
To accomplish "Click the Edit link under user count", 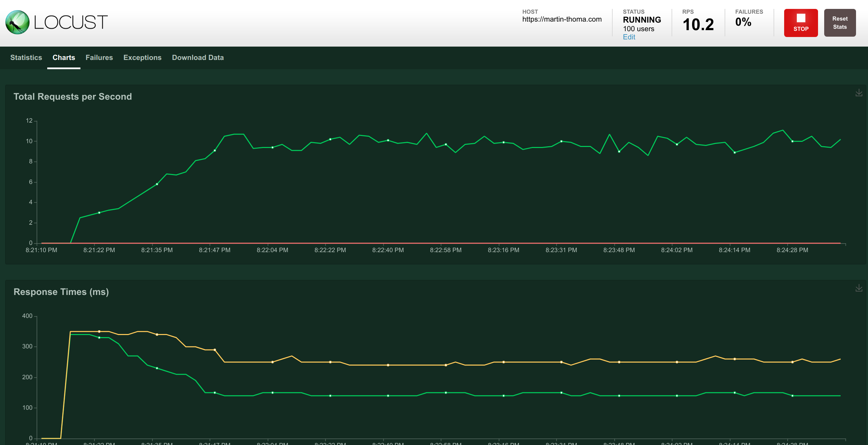I will pos(629,37).
